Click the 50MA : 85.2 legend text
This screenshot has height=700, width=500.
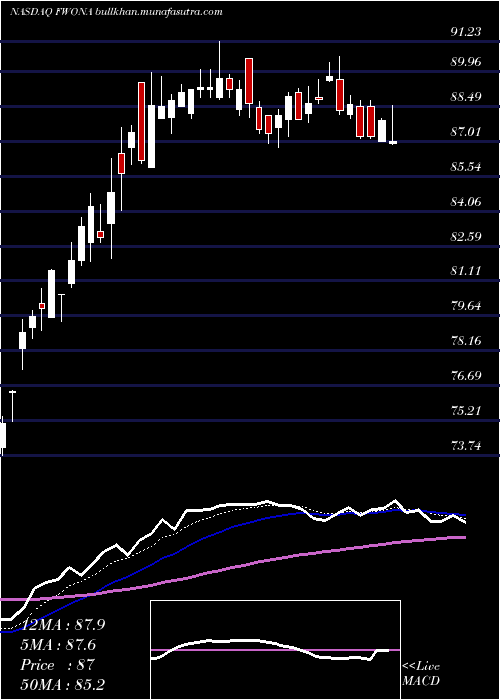[62, 685]
